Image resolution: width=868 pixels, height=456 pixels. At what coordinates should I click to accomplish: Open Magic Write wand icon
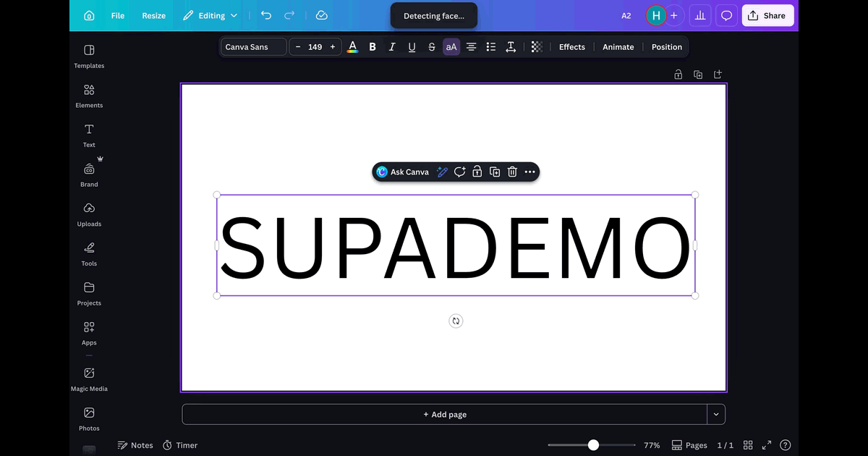click(x=442, y=172)
